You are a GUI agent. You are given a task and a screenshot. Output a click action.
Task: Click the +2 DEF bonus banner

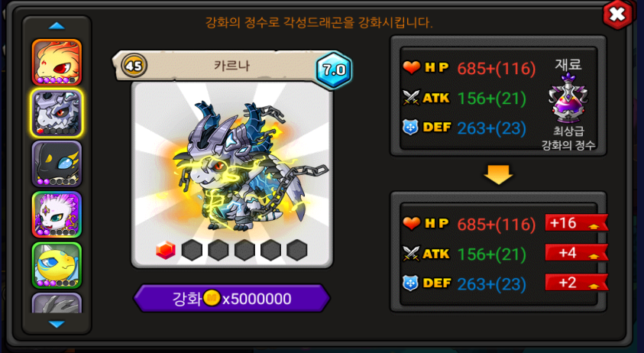pos(577,283)
